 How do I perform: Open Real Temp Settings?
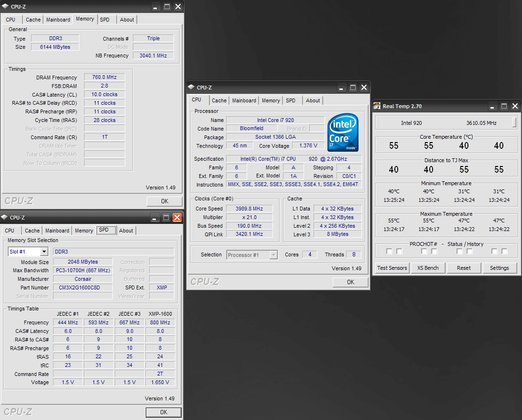(500, 268)
